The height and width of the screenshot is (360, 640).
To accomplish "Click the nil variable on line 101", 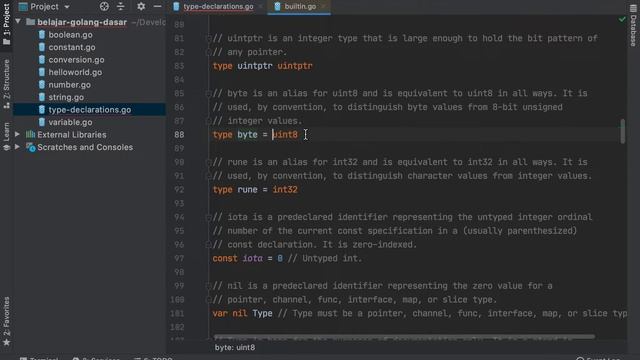I will pos(240,313).
